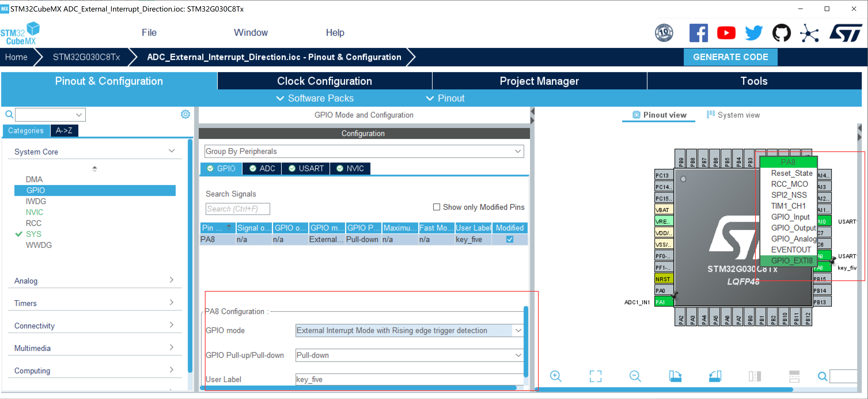
Task: Click the zoom in icon in pinout toolbar
Action: [x=555, y=376]
